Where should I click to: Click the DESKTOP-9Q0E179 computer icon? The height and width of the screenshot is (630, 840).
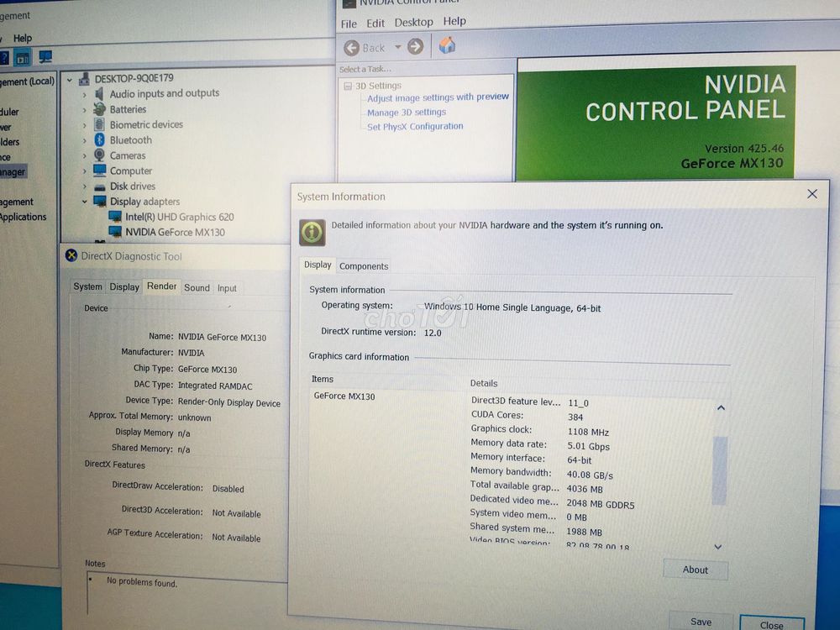point(84,79)
